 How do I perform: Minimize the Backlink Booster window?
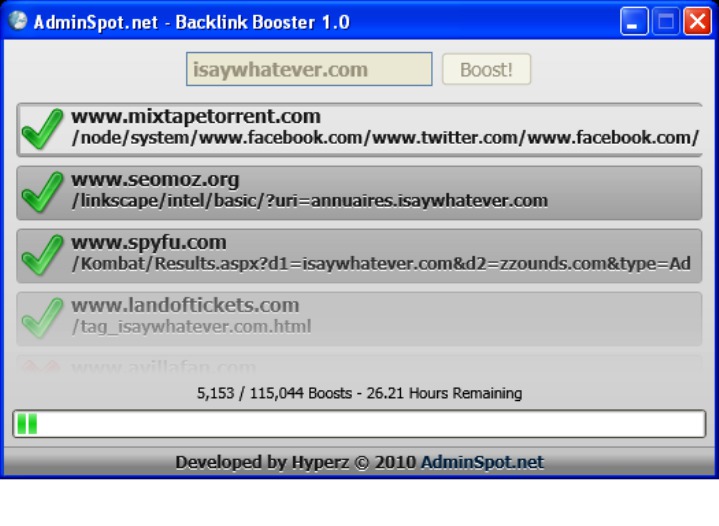tap(634, 21)
